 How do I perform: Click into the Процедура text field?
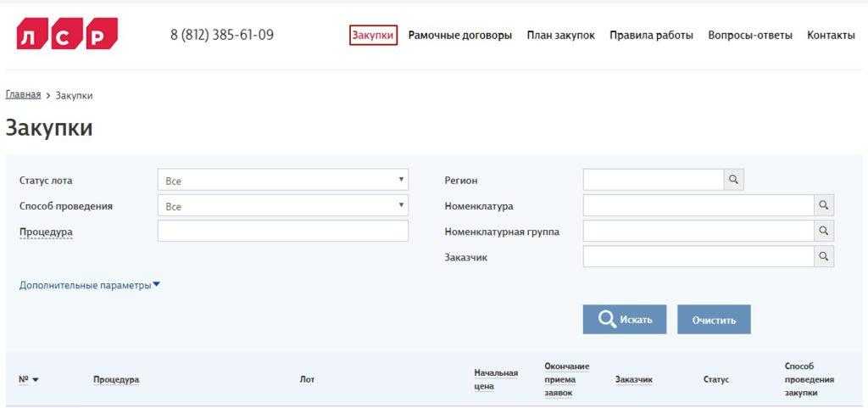282,232
